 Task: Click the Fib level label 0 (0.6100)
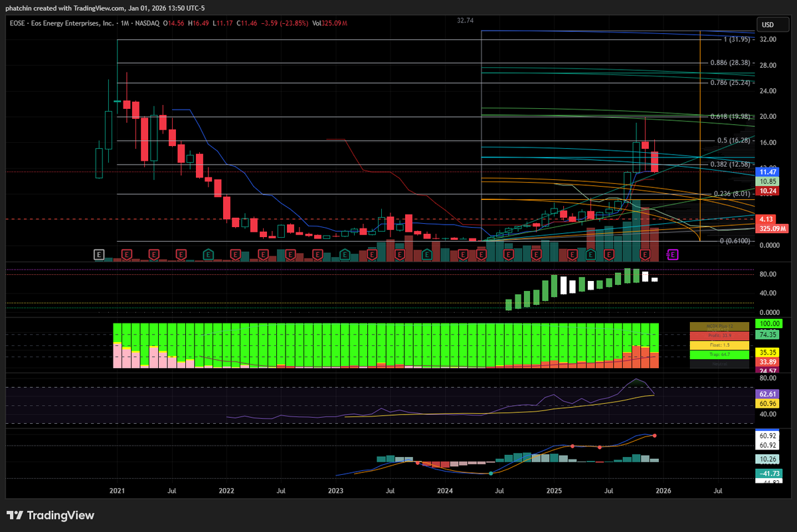pos(735,241)
